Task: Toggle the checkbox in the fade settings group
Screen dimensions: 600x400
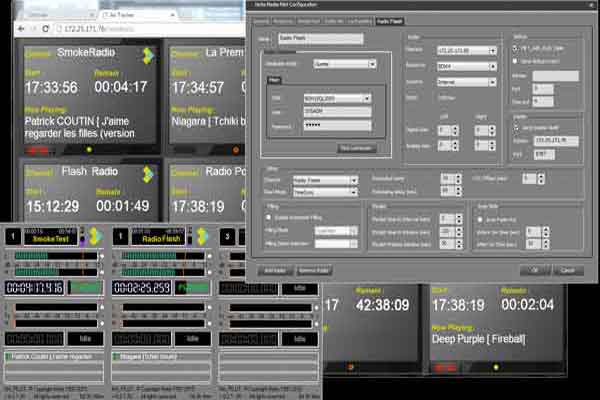Action: (480, 220)
